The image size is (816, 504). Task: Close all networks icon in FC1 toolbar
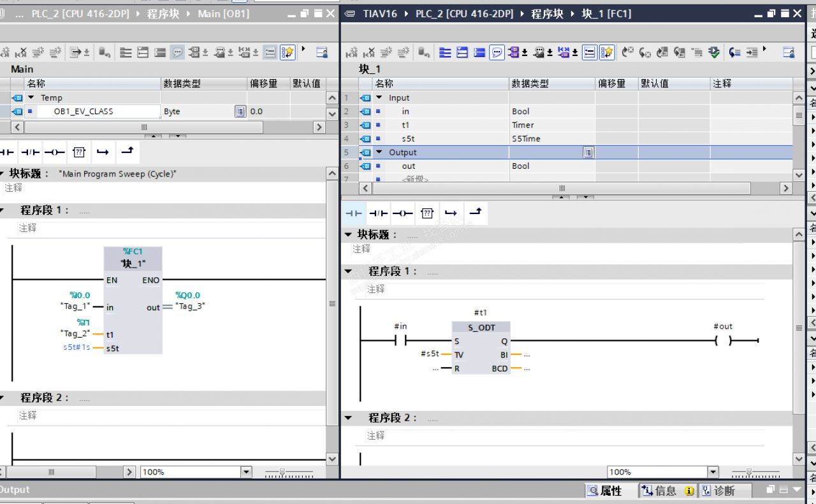point(479,52)
